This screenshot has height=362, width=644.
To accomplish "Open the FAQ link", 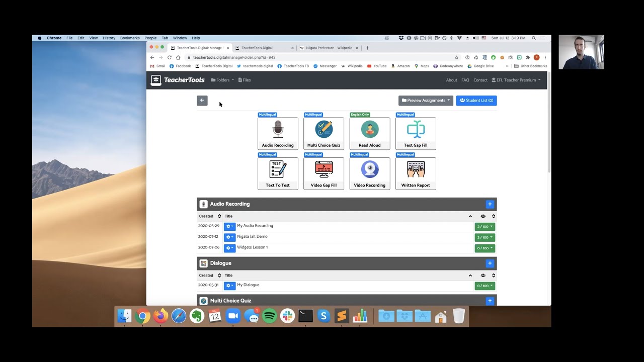I will pyautogui.click(x=465, y=80).
